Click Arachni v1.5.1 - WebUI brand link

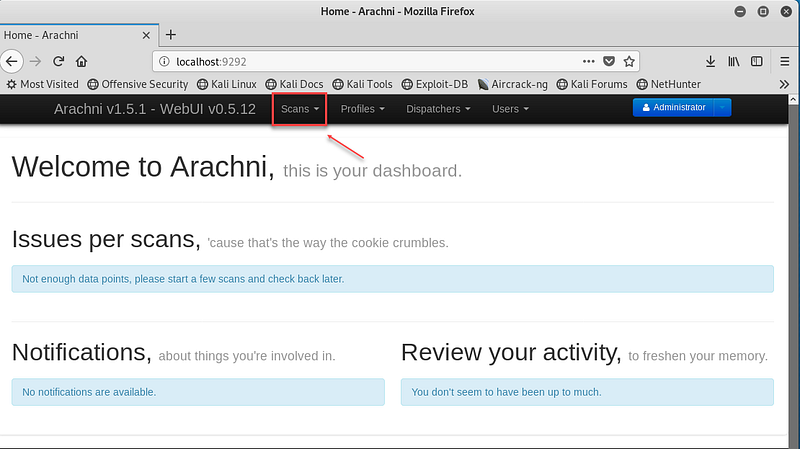[155, 109]
